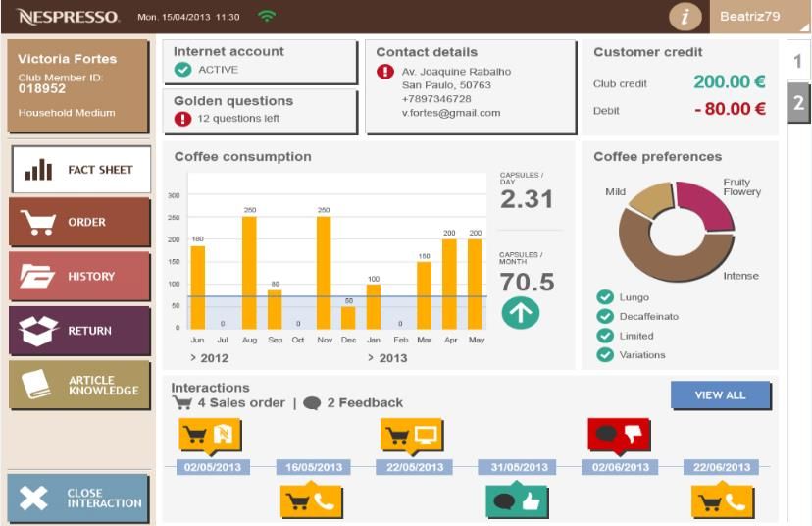Viewport: 812px width, 526px height.
Task: Click Club Member ID 018952
Action: pyautogui.click(x=61, y=83)
